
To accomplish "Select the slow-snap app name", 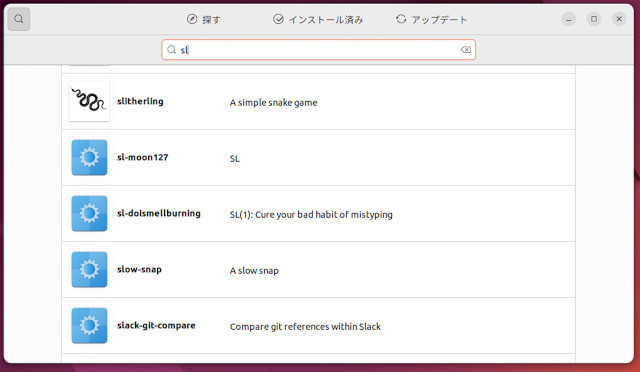I will (139, 270).
